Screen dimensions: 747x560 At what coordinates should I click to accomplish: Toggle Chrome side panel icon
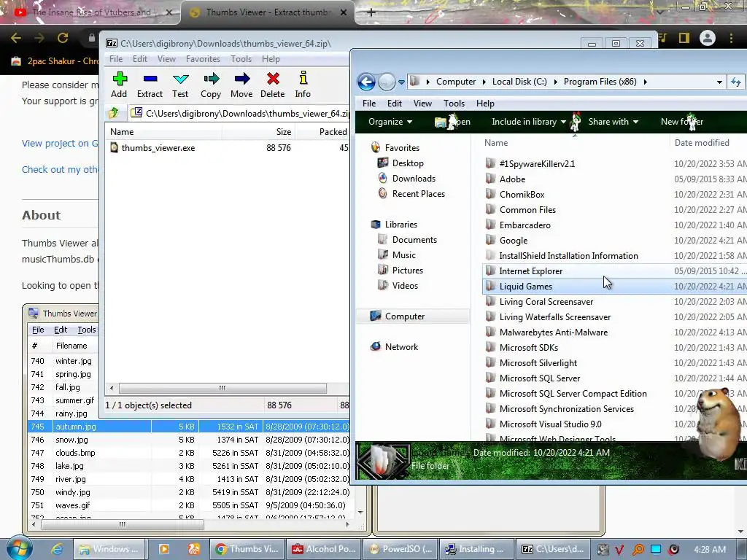tap(684, 38)
